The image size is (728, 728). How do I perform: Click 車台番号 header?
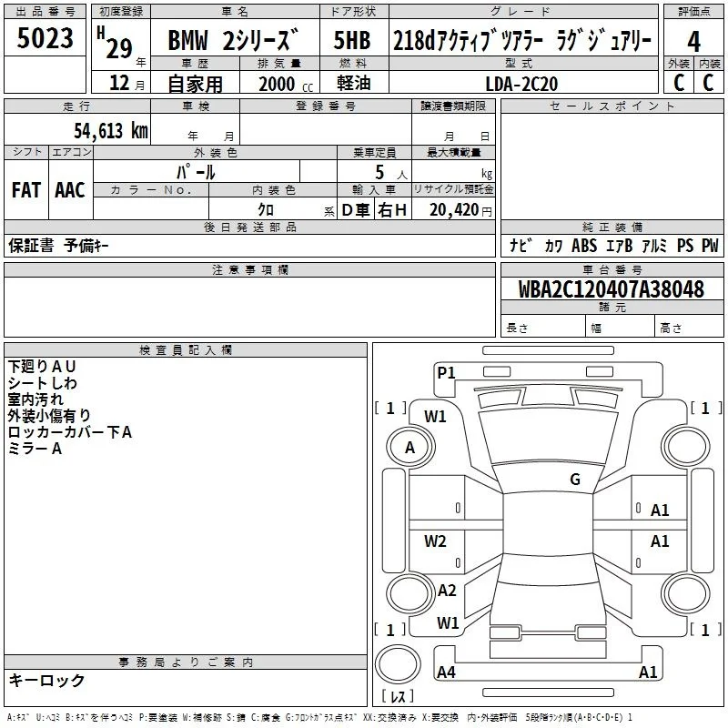pyautogui.click(x=612, y=269)
